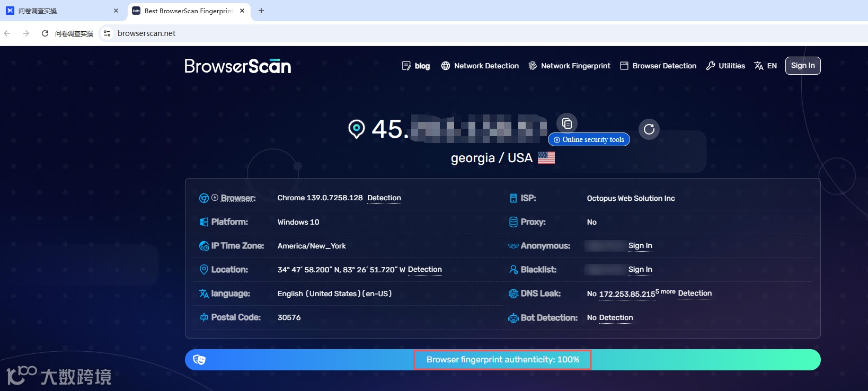Click the browser address bar URL browserscan.net

(146, 33)
